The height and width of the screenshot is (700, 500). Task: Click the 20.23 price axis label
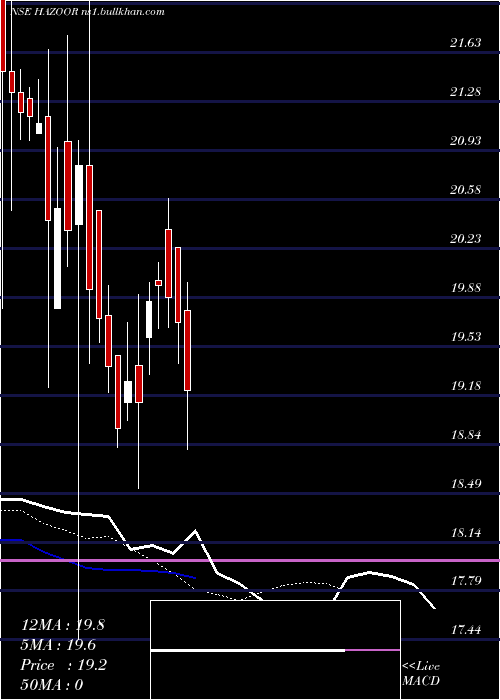click(466, 239)
